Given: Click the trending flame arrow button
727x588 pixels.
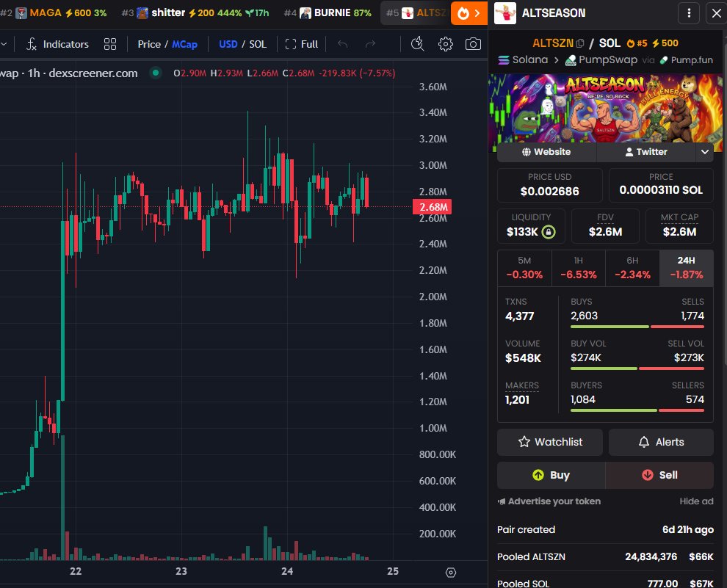Looking at the screenshot, I should (469, 13).
